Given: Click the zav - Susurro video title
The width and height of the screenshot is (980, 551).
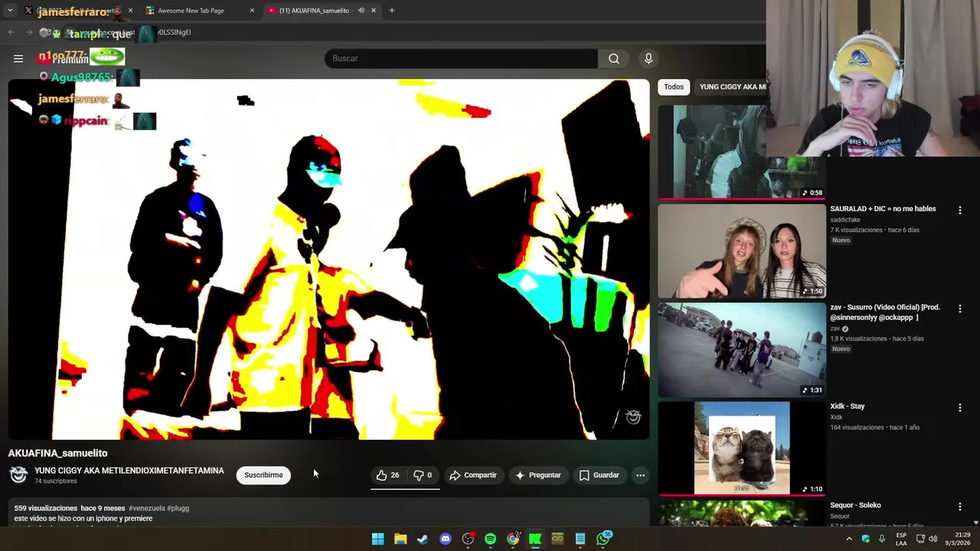Looking at the screenshot, I should 885,312.
